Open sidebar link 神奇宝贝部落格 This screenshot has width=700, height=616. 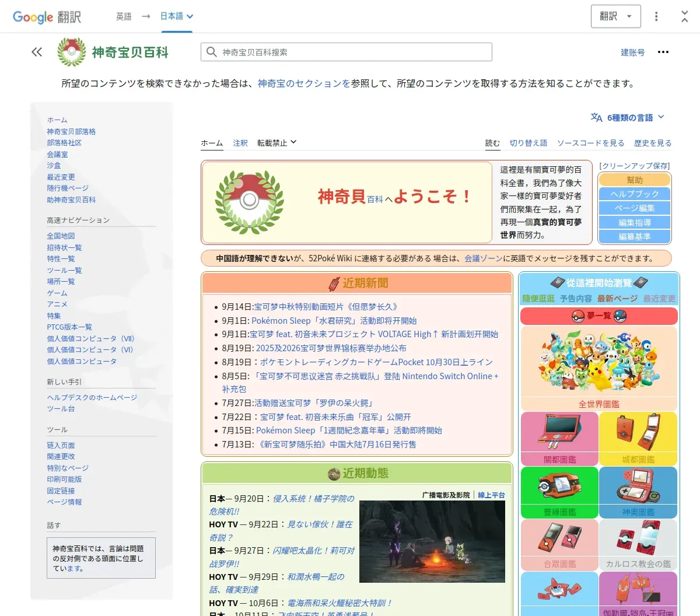[x=71, y=132]
